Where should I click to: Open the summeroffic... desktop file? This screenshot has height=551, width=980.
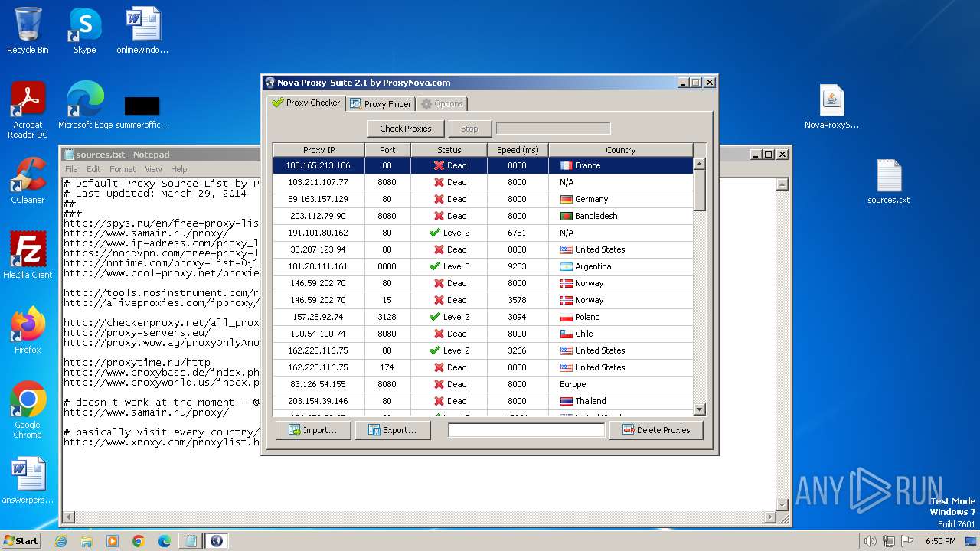[142, 112]
